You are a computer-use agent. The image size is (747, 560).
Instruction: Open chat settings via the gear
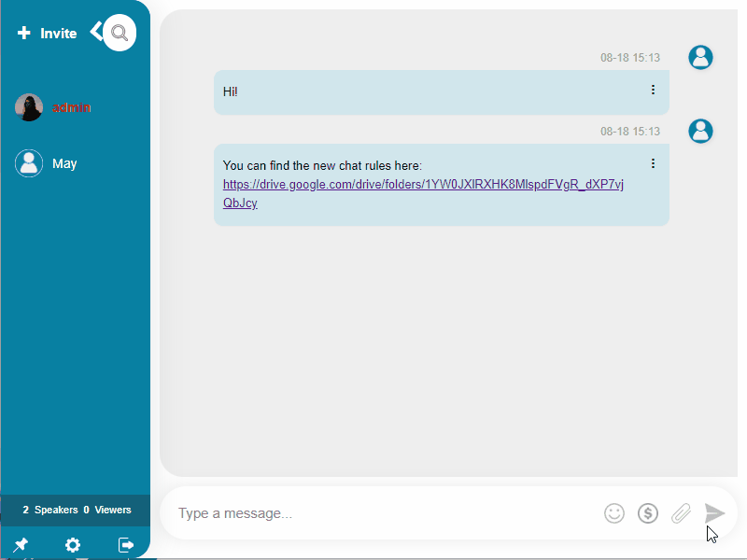(72, 545)
